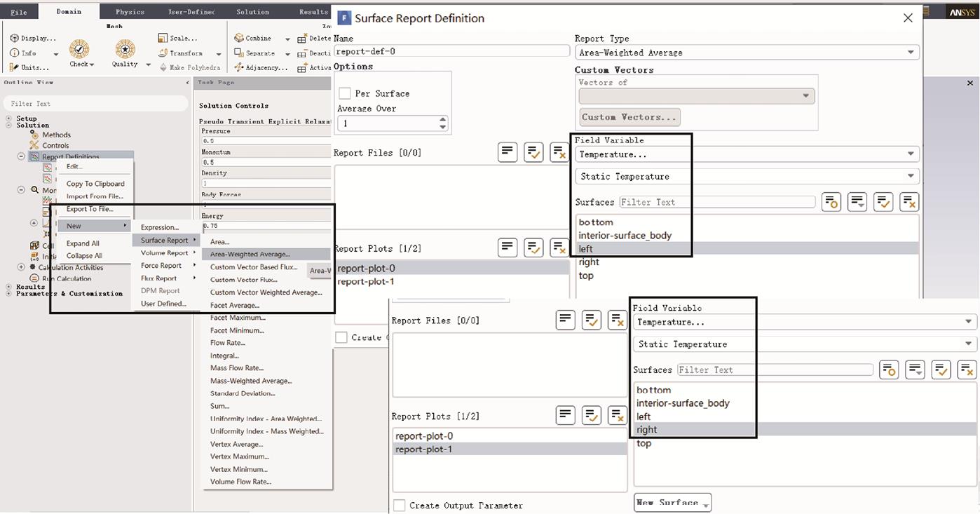Open upper Temperature field variable dropdown
Viewport: 980px width, 514px height.
747,154
